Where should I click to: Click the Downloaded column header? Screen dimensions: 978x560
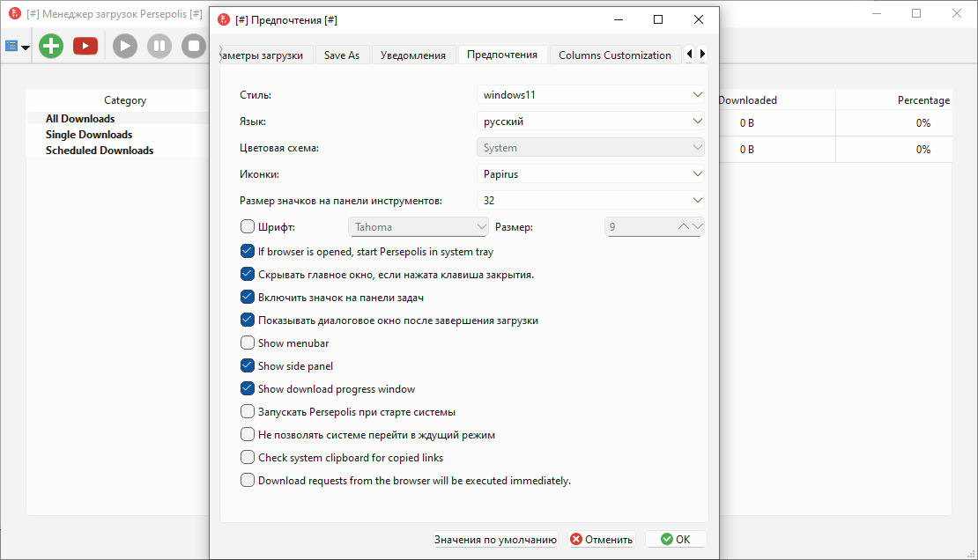747,100
